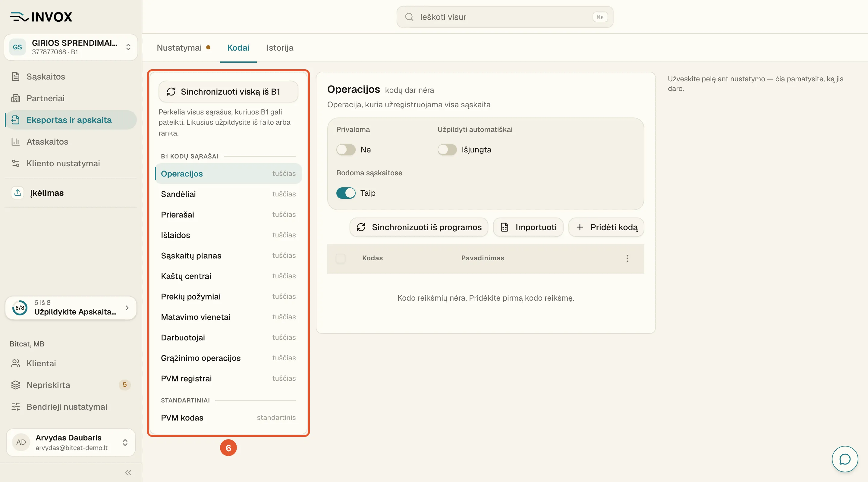Enable Užpildyti automatiškai switch
The height and width of the screenshot is (482, 868).
tap(447, 149)
